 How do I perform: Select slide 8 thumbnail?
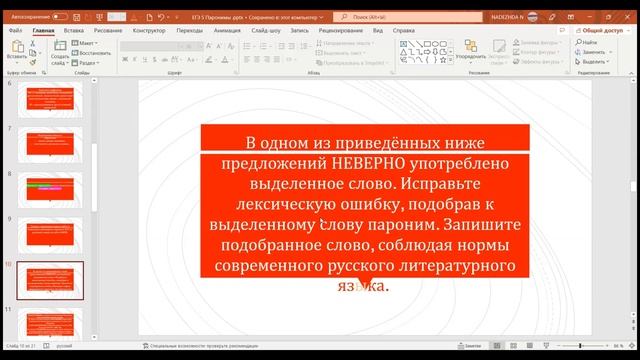[50, 190]
